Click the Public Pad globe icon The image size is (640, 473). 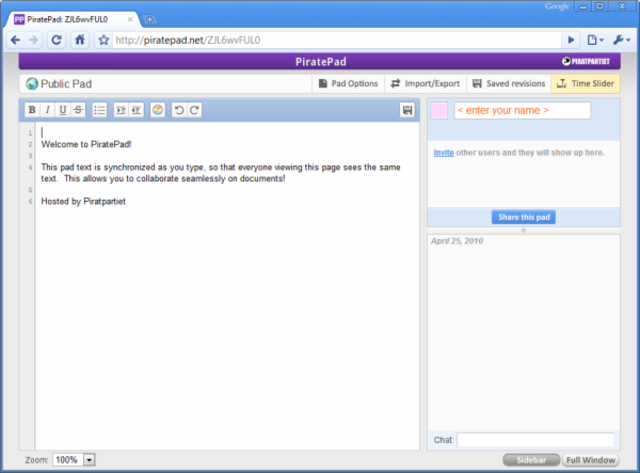(x=31, y=84)
